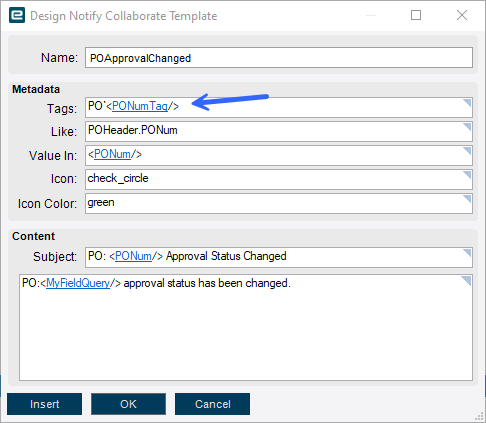Click the Content section heading
The height and width of the screenshot is (423, 486).
click(33, 236)
